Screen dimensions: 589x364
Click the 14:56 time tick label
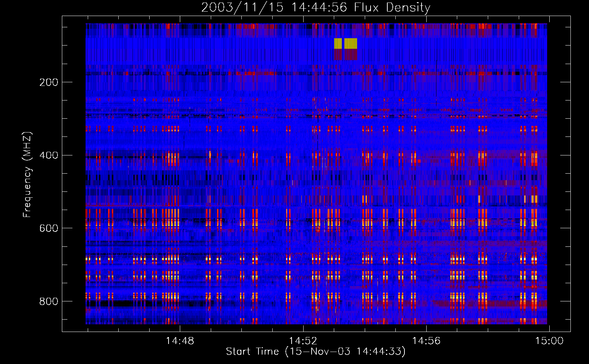pyautogui.click(x=426, y=341)
